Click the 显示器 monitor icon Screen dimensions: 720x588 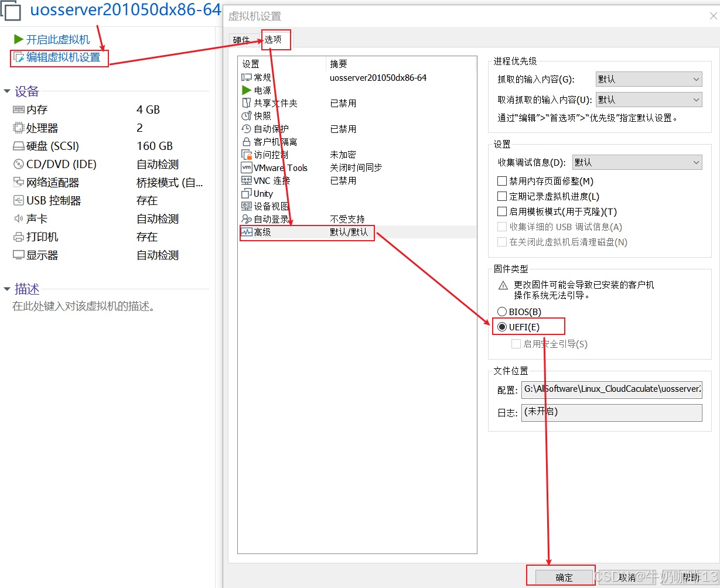click(18, 255)
